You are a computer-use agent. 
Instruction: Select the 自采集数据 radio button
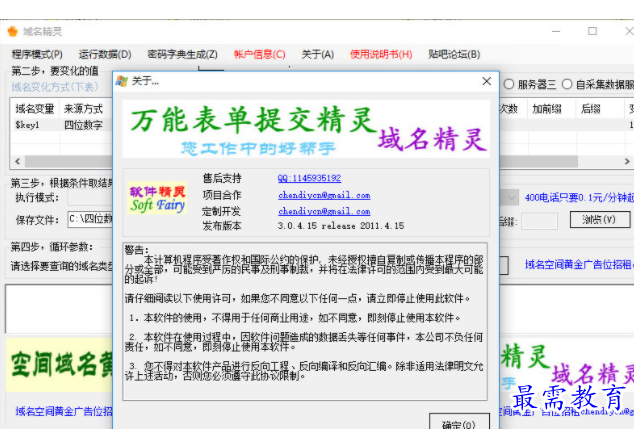tap(567, 84)
